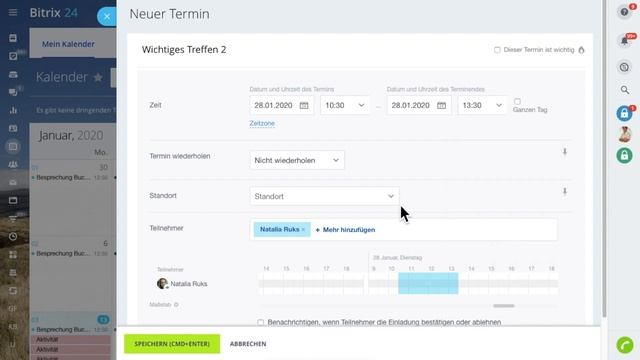Click first icon in left sidebar

pos(13,38)
